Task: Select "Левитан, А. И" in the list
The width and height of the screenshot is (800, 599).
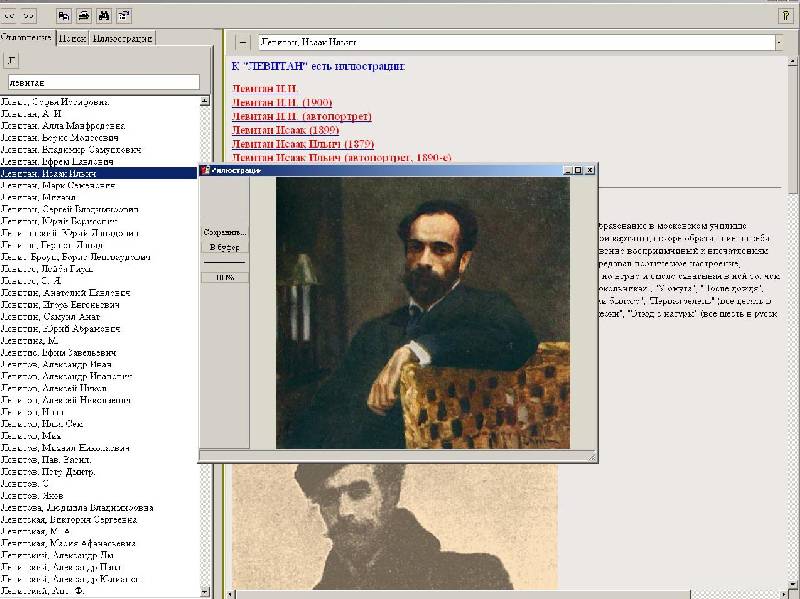Action: point(31,114)
